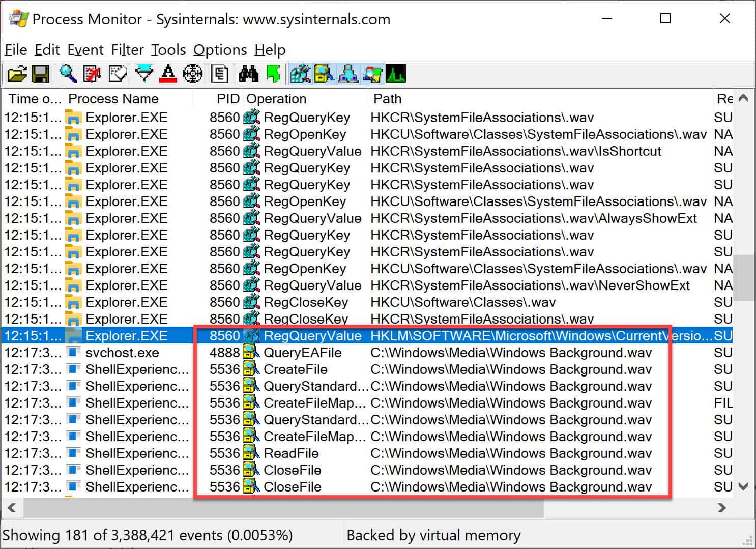Select the QueryEAFile operation row

click(367, 353)
